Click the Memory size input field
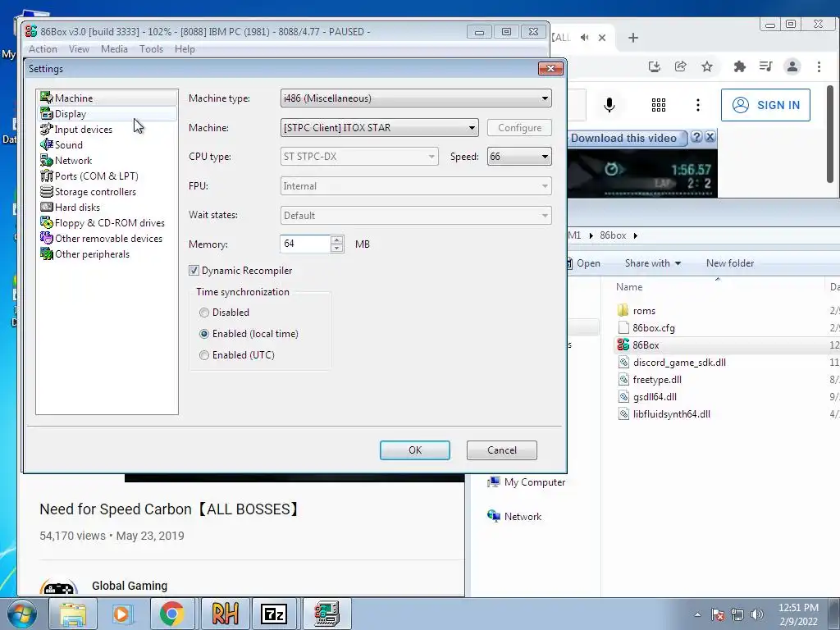Screen dimensions: 840x630 pyautogui.click(x=305, y=244)
